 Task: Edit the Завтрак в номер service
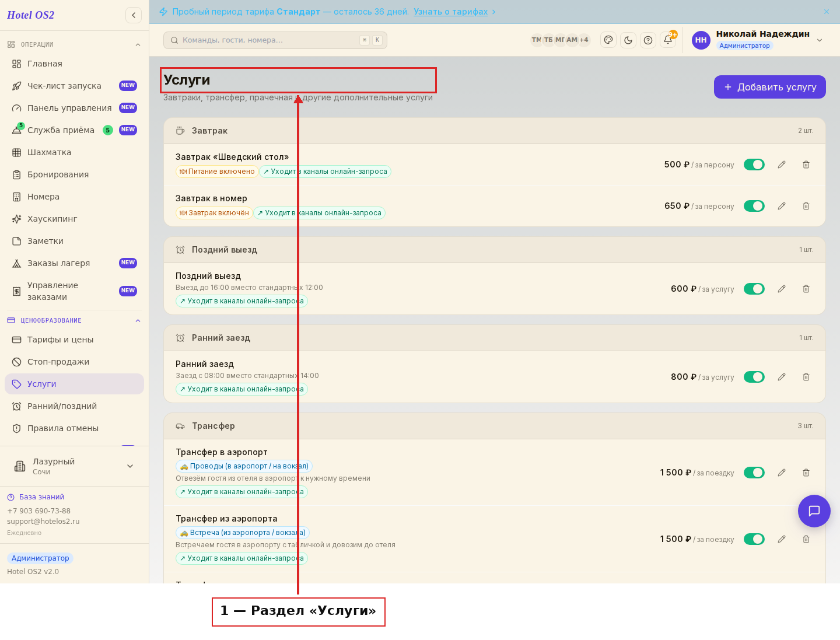point(782,206)
